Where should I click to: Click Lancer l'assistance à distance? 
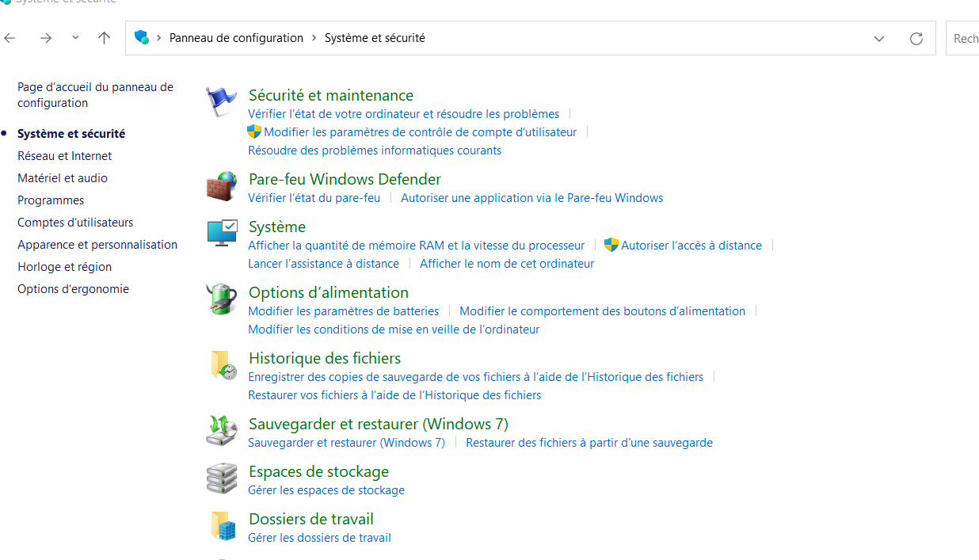(x=324, y=264)
